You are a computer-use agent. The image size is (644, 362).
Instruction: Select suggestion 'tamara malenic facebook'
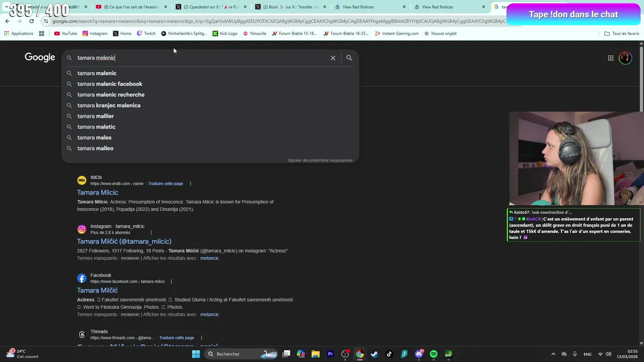coord(210,84)
